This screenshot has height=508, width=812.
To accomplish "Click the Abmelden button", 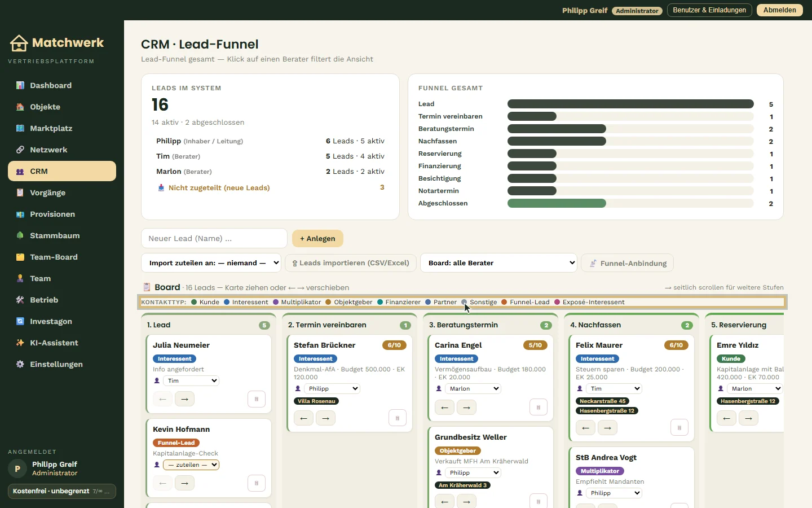I will tap(780, 10).
